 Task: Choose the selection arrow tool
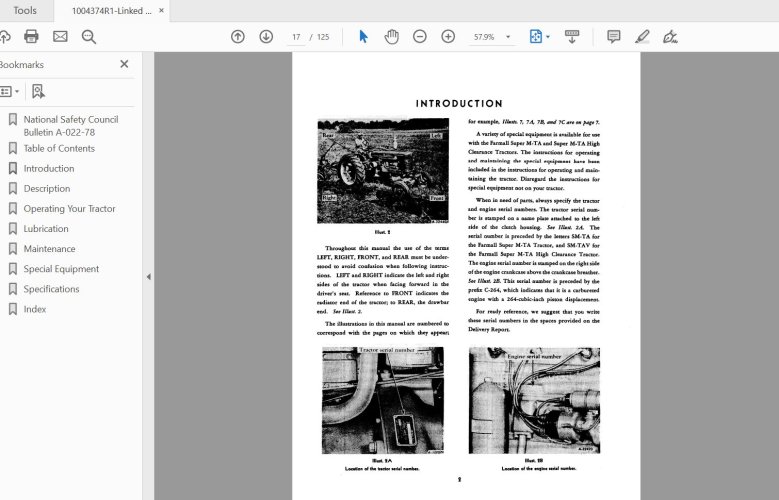point(364,37)
